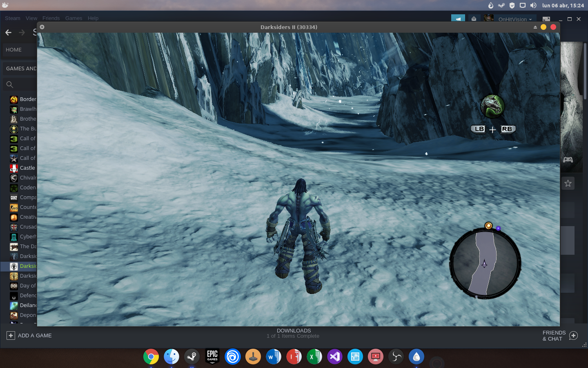Expand the OnHitVision account dropdown
588x368 pixels.
pyautogui.click(x=515, y=19)
